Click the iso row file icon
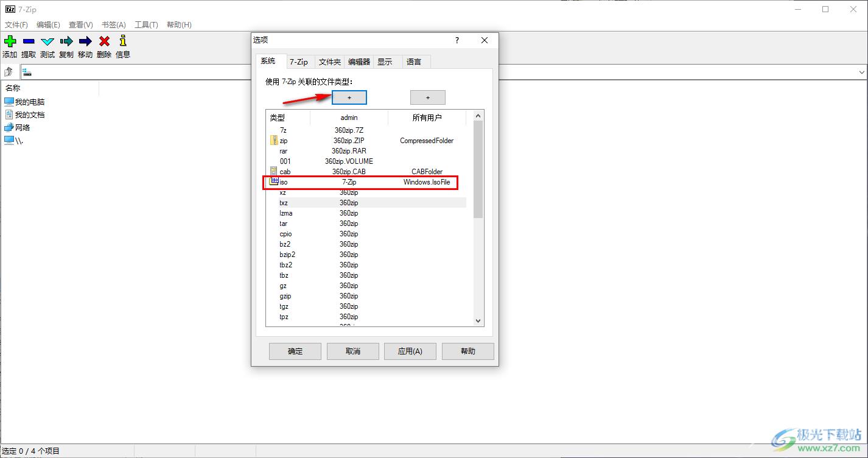The image size is (868, 458). [274, 181]
